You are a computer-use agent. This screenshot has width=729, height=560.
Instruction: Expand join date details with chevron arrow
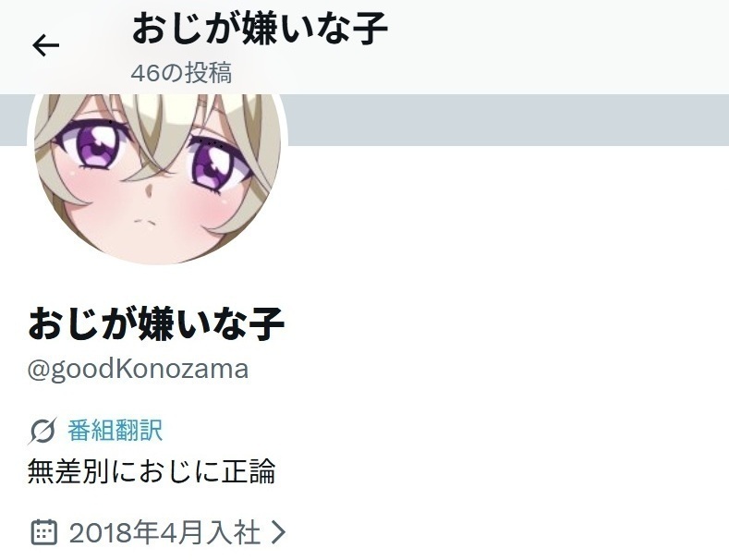278,531
